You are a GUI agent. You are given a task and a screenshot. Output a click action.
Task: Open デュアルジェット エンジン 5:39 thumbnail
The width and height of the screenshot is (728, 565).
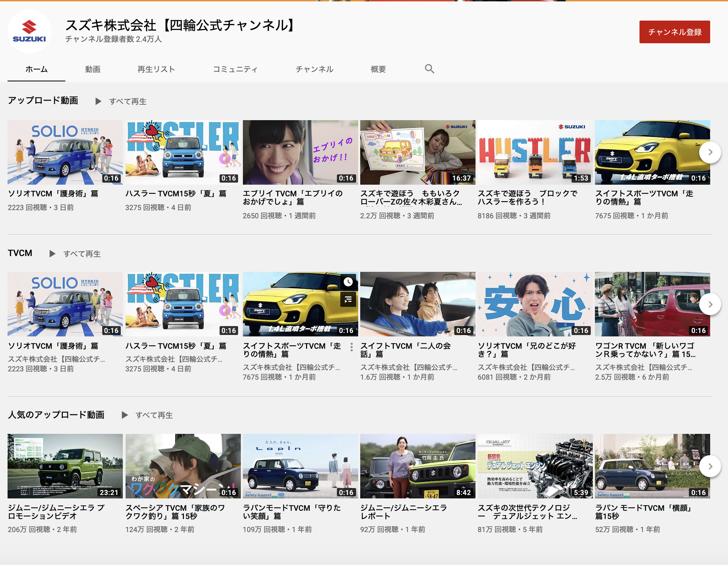(x=535, y=466)
